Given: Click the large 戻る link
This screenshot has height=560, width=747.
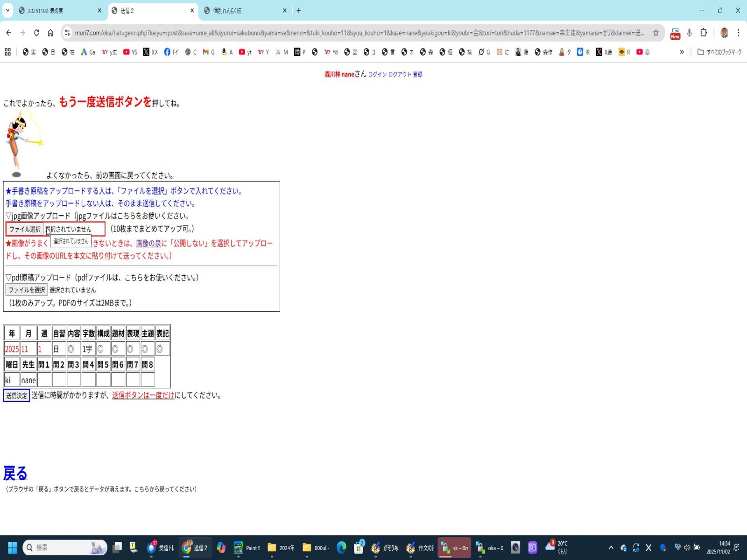Looking at the screenshot, I should pos(15,473).
